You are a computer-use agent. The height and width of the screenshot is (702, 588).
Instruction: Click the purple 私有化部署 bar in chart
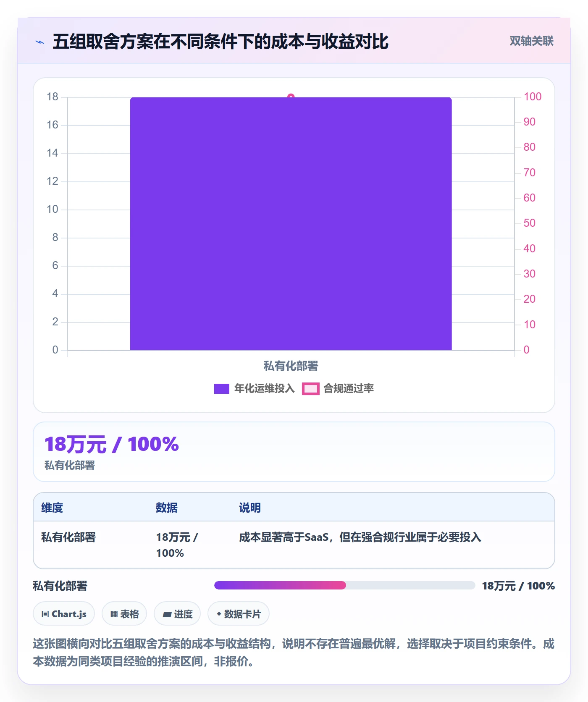coord(291,223)
